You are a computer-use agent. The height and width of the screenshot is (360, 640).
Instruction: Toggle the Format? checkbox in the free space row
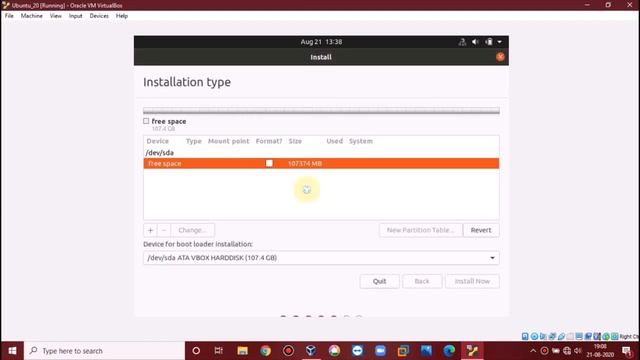(269, 163)
